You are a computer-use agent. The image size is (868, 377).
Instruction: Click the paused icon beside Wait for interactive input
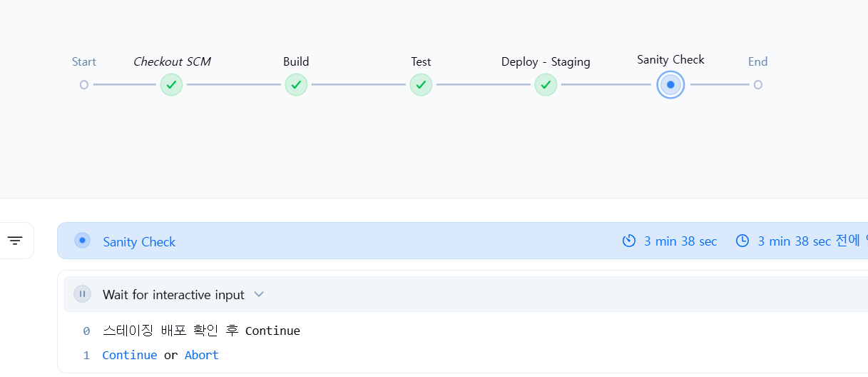click(83, 294)
